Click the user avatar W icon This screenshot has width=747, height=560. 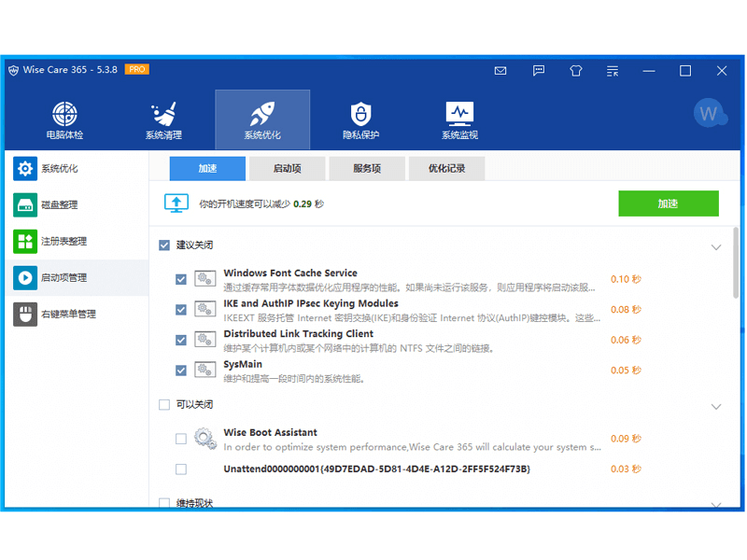(x=709, y=113)
